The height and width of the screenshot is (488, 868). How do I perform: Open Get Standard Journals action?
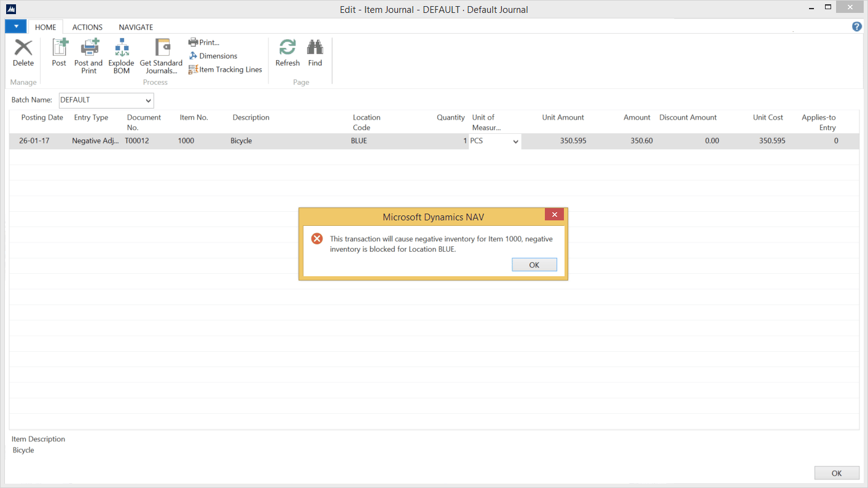(161, 56)
